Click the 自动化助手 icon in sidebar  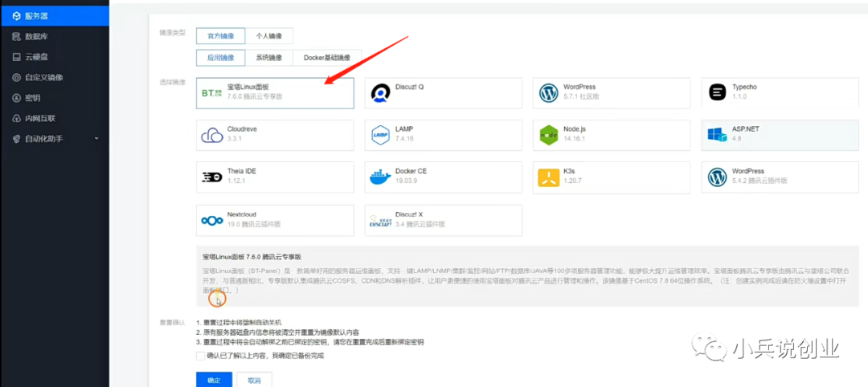16,139
